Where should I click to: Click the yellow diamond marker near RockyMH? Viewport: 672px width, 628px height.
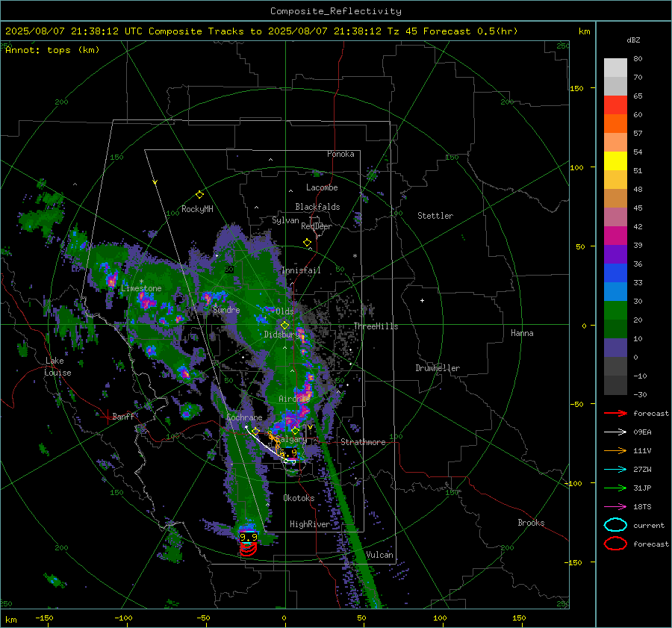(x=199, y=195)
